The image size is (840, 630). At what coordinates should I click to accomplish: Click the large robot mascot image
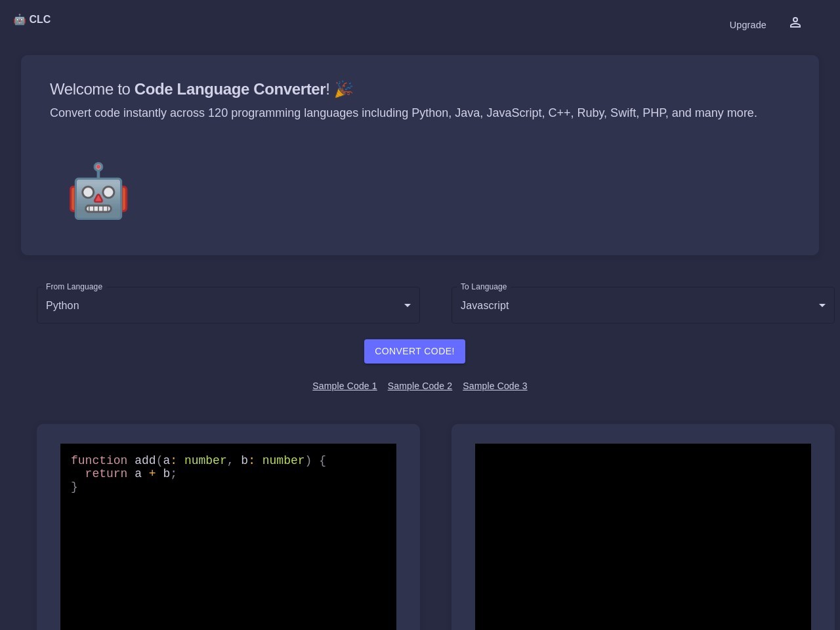98,191
